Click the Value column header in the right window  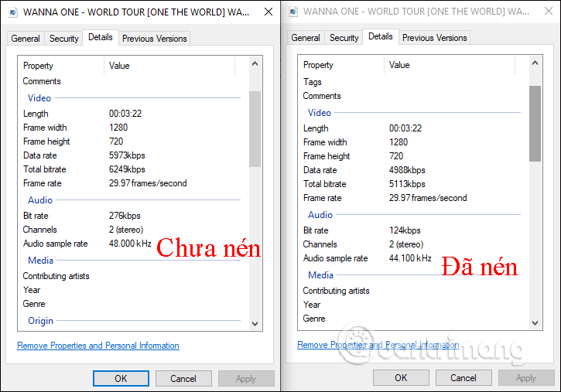(450, 65)
